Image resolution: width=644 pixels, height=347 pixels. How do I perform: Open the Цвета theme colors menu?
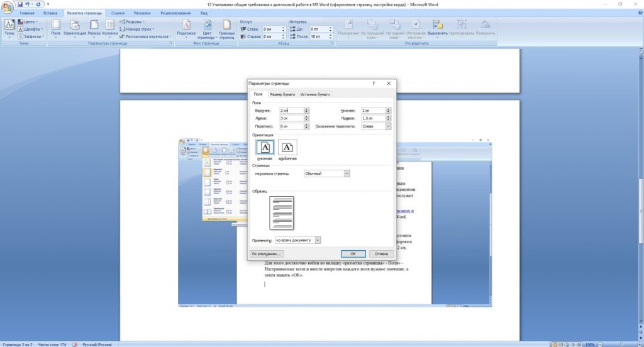click(x=28, y=22)
